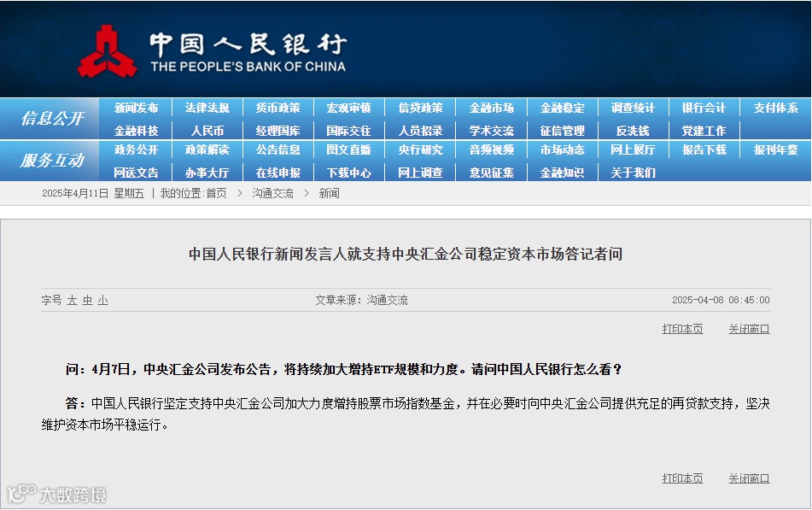Open 政务公开 menu item
This screenshot has width=812, height=510.
(137, 149)
